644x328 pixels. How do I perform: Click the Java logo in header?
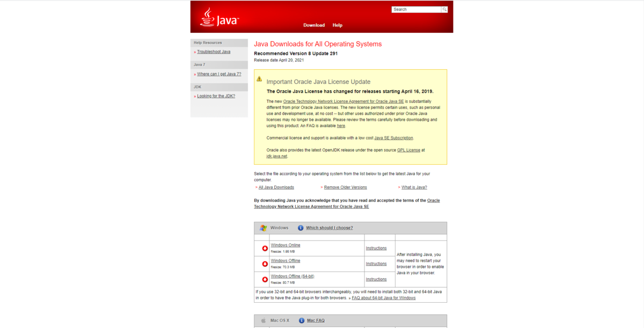point(219,17)
